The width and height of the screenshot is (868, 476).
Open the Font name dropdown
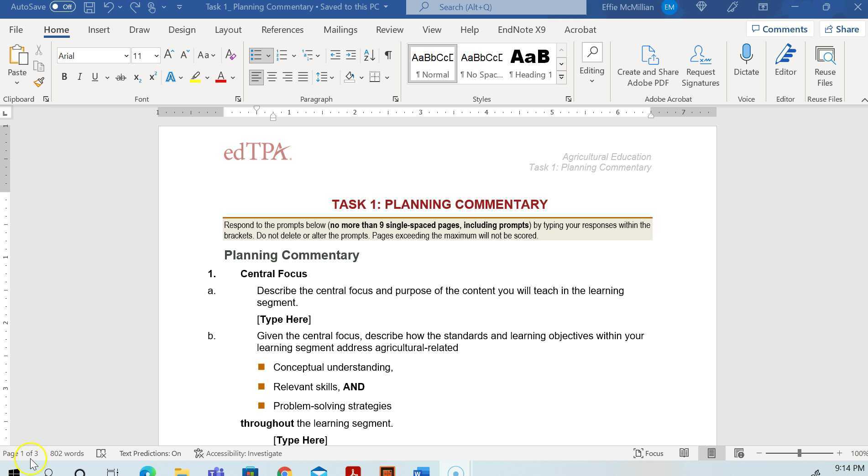pos(126,56)
